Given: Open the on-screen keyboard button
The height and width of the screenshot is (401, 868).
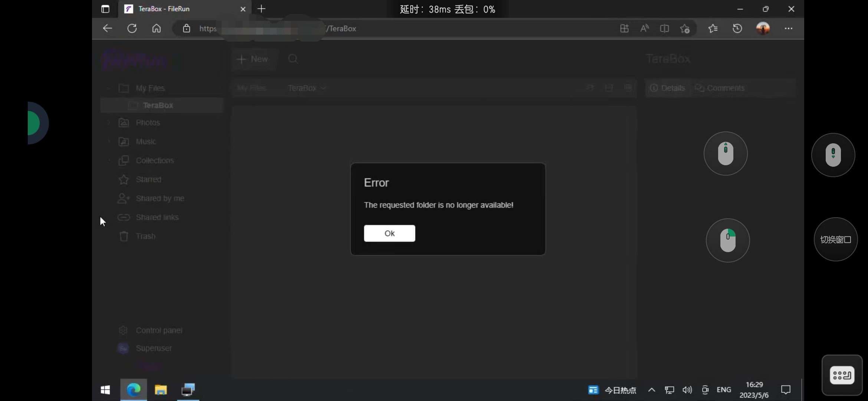Looking at the screenshot, I should [842, 375].
